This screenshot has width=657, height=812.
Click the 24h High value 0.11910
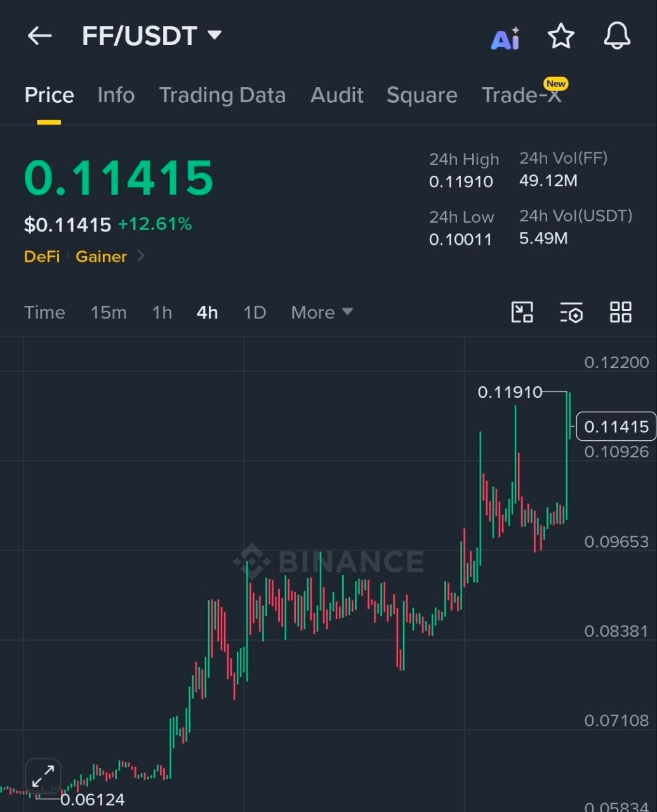pyautogui.click(x=461, y=182)
